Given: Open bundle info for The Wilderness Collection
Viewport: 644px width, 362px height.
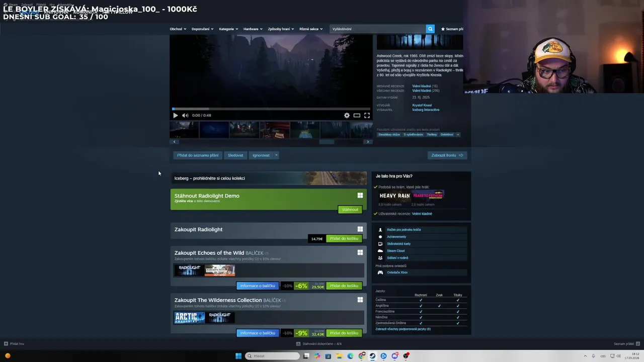Looking at the screenshot, I should 258,333.
